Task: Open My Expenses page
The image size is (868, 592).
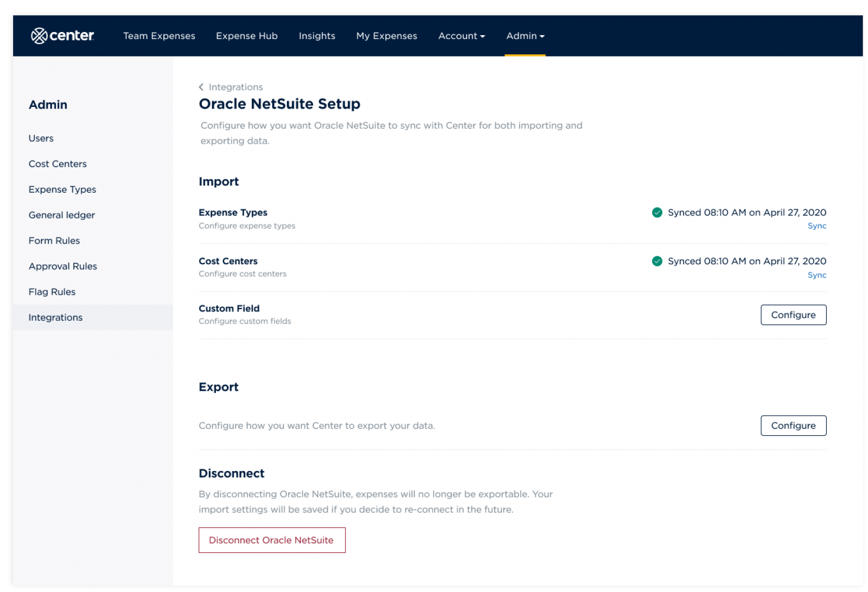Action: (x=387, y=36)
